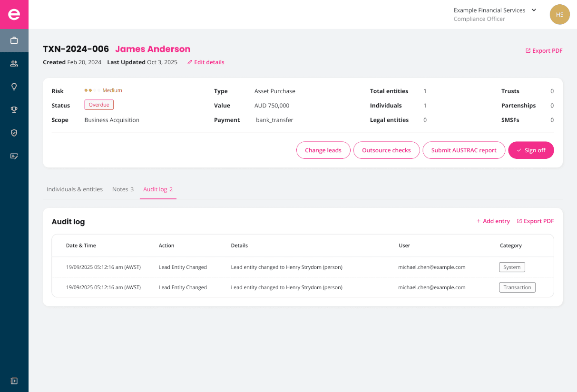The height and width of the screenshot is (392, 577).
Task: Click the note edit sidebar icon
Action: pos(14,156)
